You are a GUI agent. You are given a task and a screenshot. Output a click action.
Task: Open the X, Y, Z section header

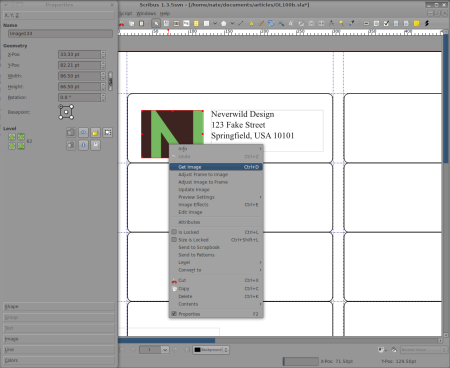[59, 15]
